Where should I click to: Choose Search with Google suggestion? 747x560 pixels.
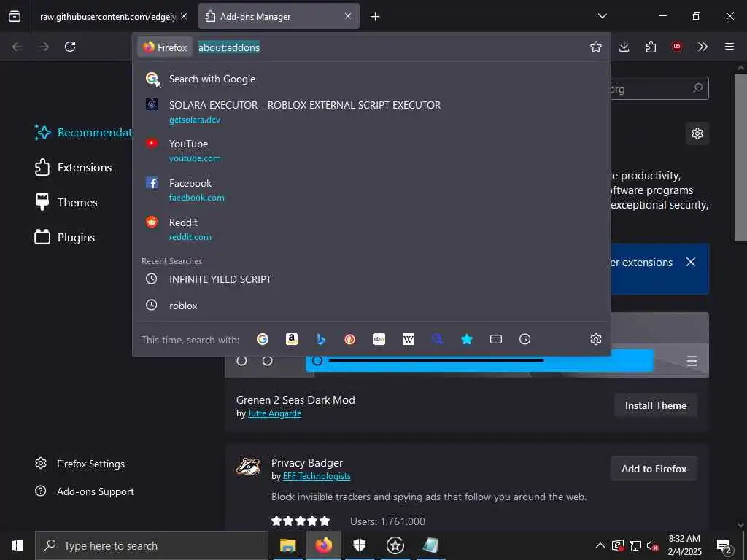(371, 79)
